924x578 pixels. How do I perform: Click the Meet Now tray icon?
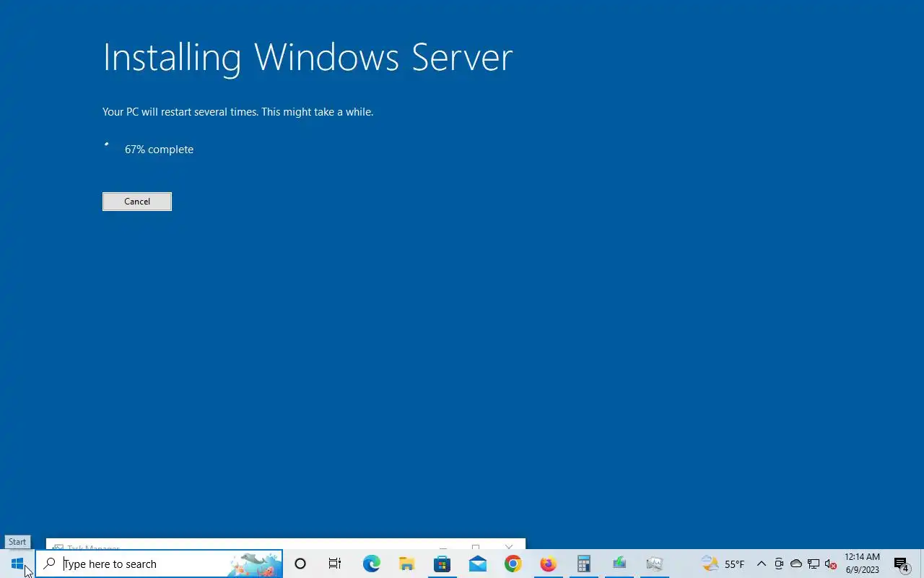tap(779, 564)
